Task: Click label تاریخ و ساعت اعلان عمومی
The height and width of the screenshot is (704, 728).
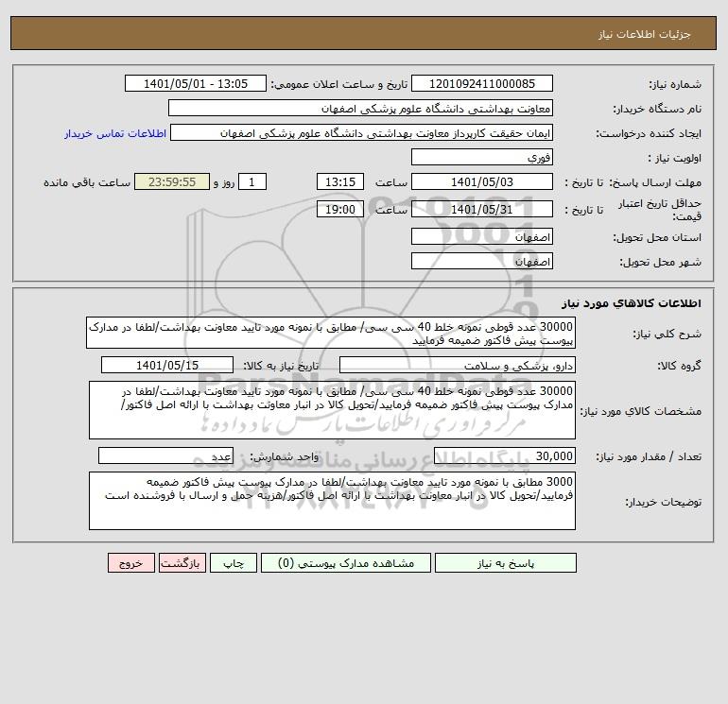Action: click(x=339, y=84)
